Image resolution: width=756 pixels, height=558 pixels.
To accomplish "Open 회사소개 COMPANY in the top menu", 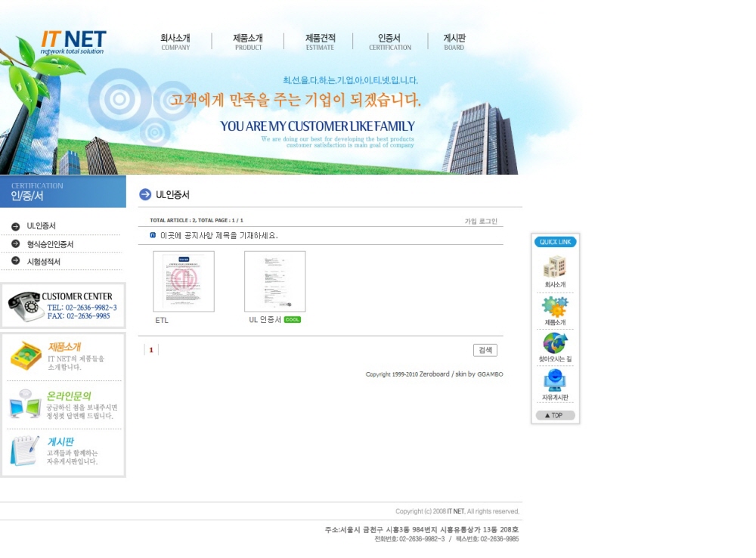I will (x=175, y=42).
